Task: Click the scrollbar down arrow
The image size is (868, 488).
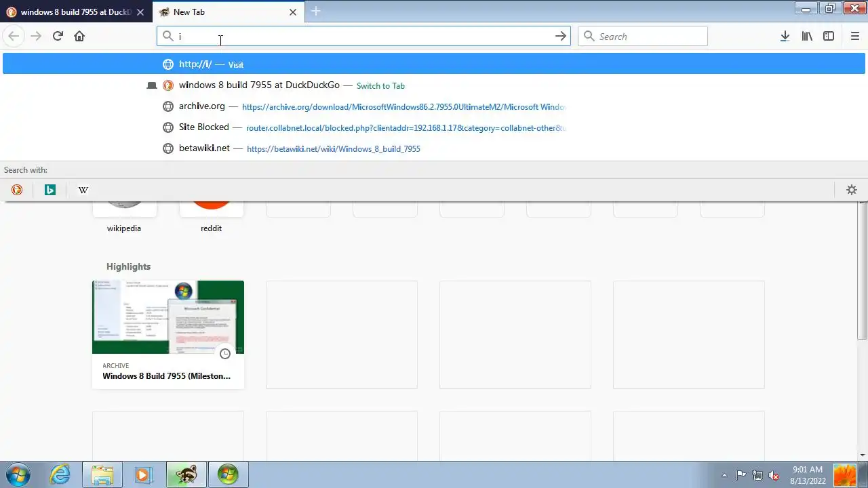Action: (863, 455)
